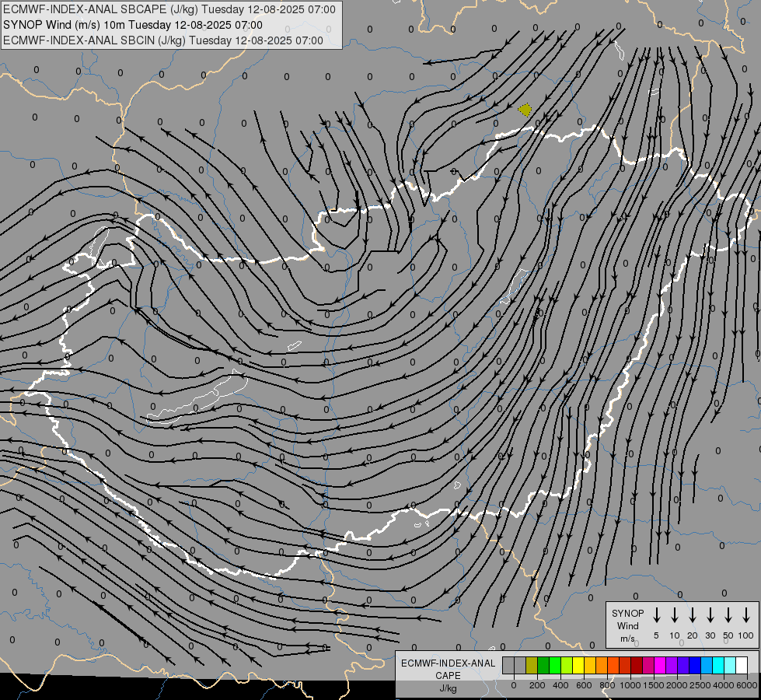Click the 'SYNOP' wind legend label
The width and height of the screenshot is (761, 700).
coord(627,613)
